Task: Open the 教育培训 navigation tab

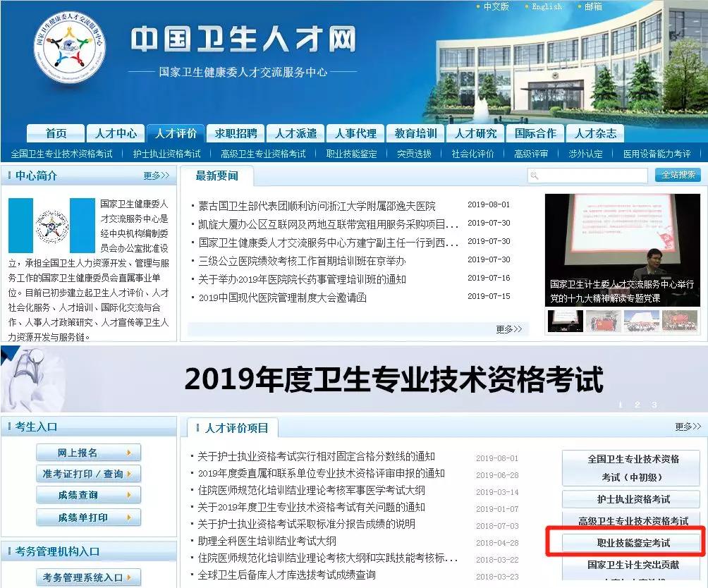Action: (415, 133)
